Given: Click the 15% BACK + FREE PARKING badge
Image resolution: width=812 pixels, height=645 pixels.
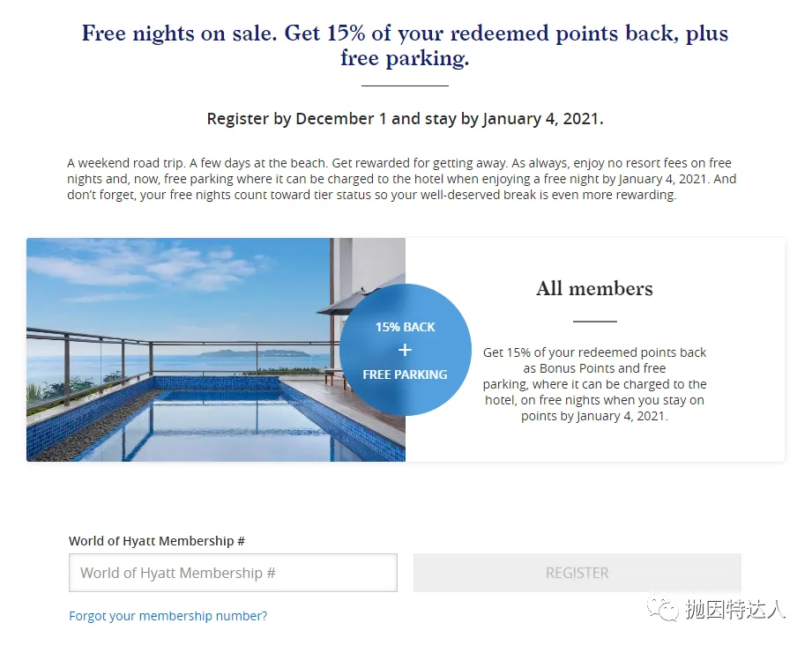Looking at the screenshot, I should click(405, 350).
